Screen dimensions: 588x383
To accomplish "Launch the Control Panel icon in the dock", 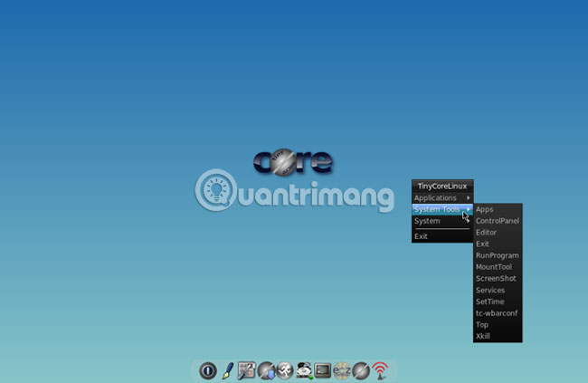I will click(246, 370).
